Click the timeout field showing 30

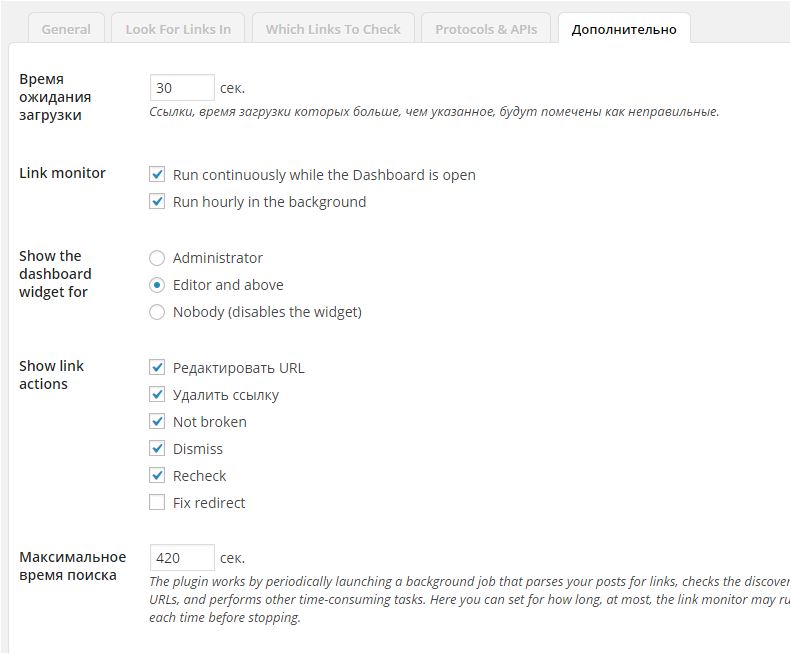pyautogui.click(x=181, y=88)
